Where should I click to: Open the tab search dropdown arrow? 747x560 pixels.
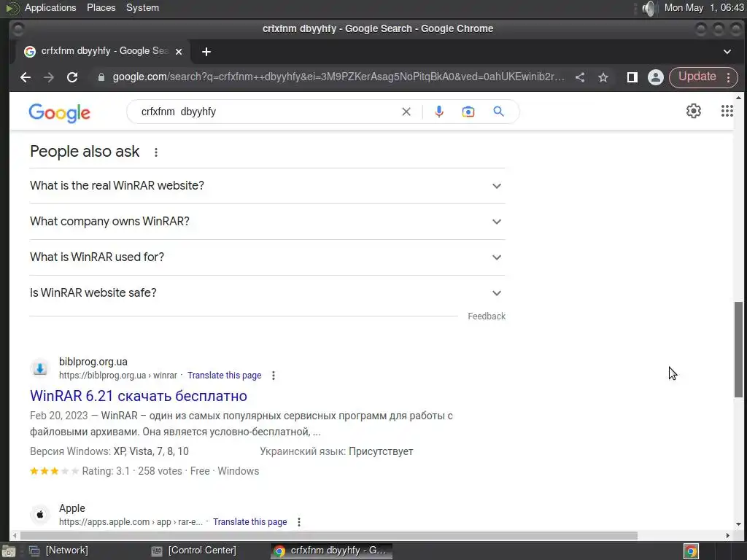727,52
